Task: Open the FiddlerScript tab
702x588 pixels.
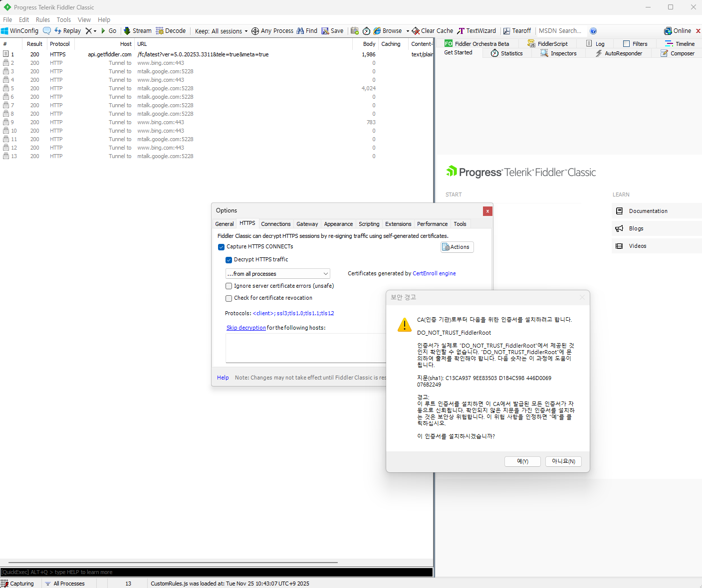Action: 548,44
